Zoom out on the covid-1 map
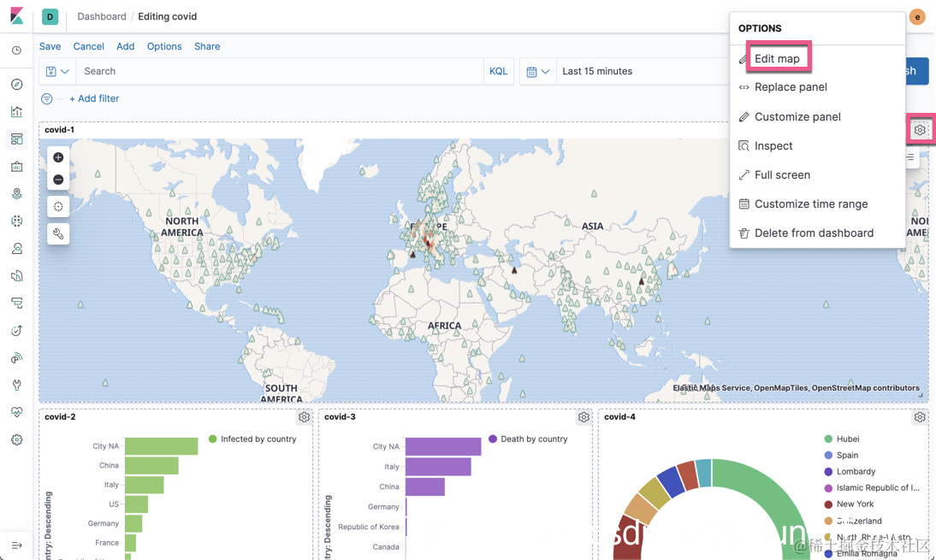 [x=58, y=180]
